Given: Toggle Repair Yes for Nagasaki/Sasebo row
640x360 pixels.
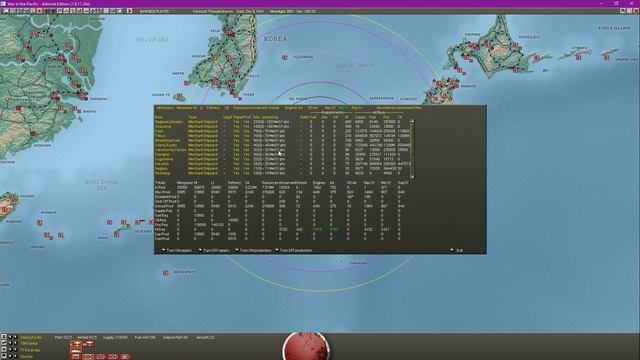Looking at the screenshot, I should coord(236,122).
